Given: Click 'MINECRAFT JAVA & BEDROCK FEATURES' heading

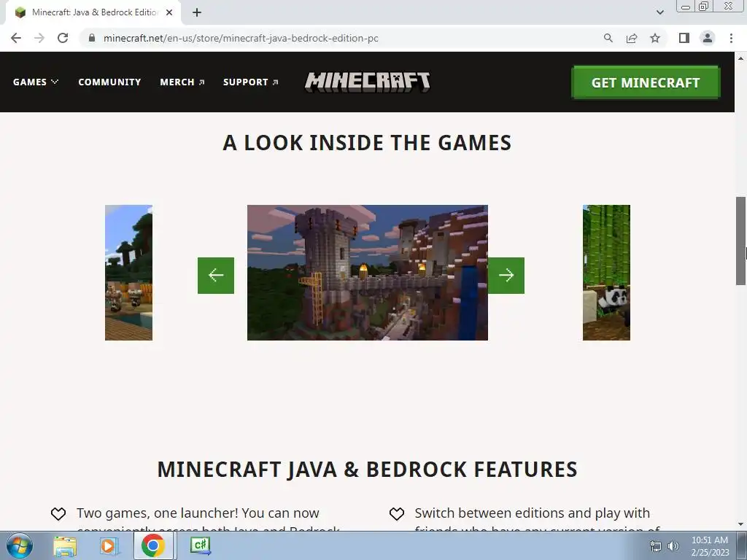Looking at the screenshot, I should pos(367,470).
